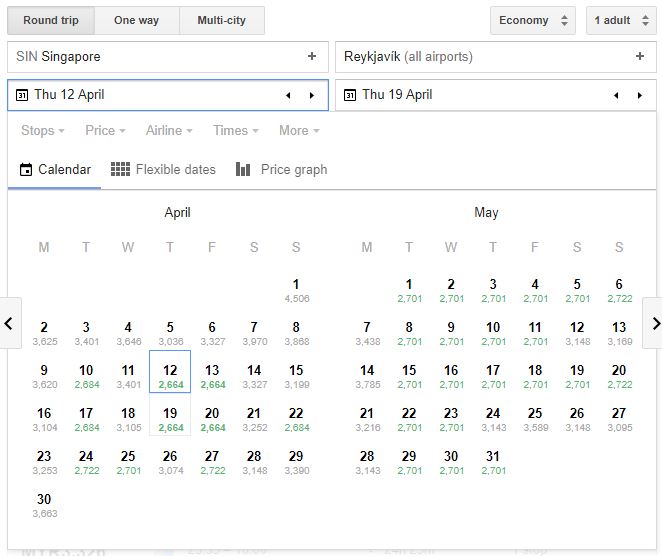Pick May 31 on the calendar

[493, 461]
